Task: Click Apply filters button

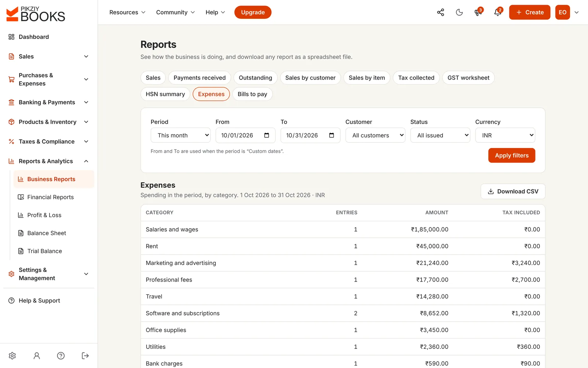Action: (x=512, y=155)
